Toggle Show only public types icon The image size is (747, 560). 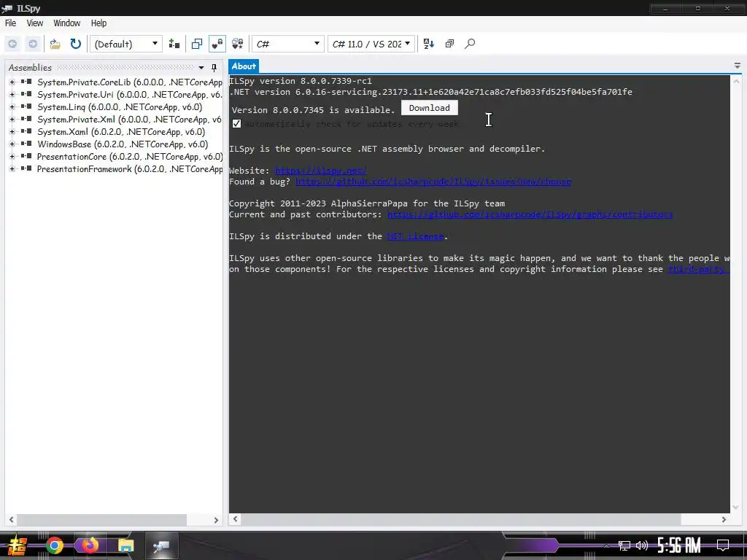click(x=197, y=44)
